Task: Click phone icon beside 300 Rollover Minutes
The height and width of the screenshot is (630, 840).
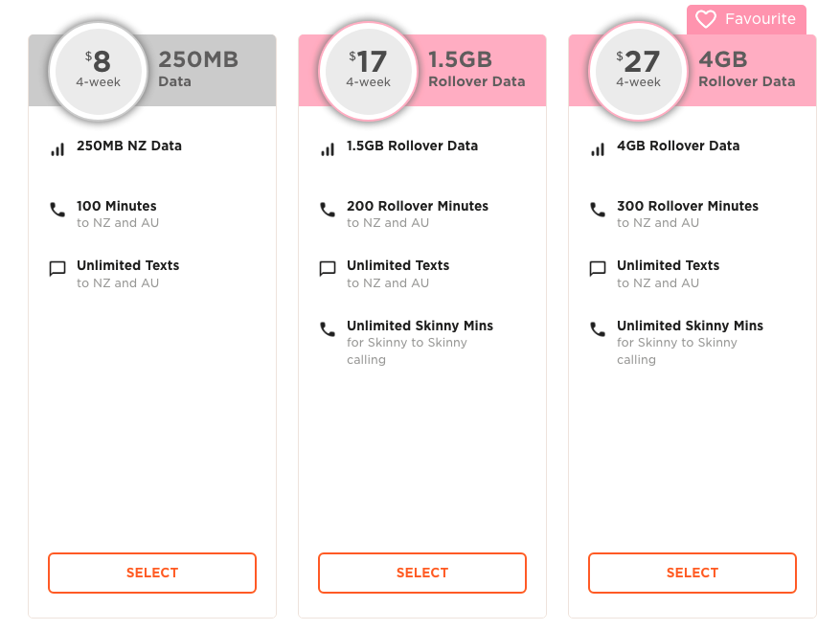Action: click(x=598, y=210)
